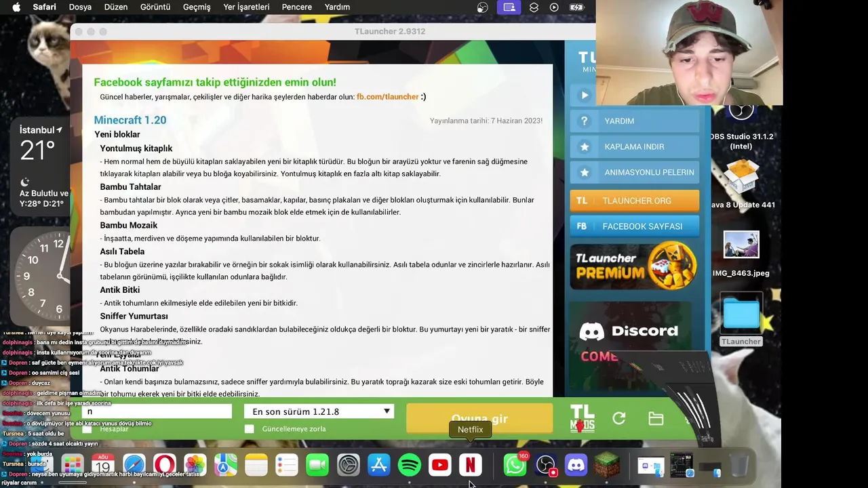Click the ANIMASYONLU PELERIN button
868x488 pixels.
(x=635, y=172)
